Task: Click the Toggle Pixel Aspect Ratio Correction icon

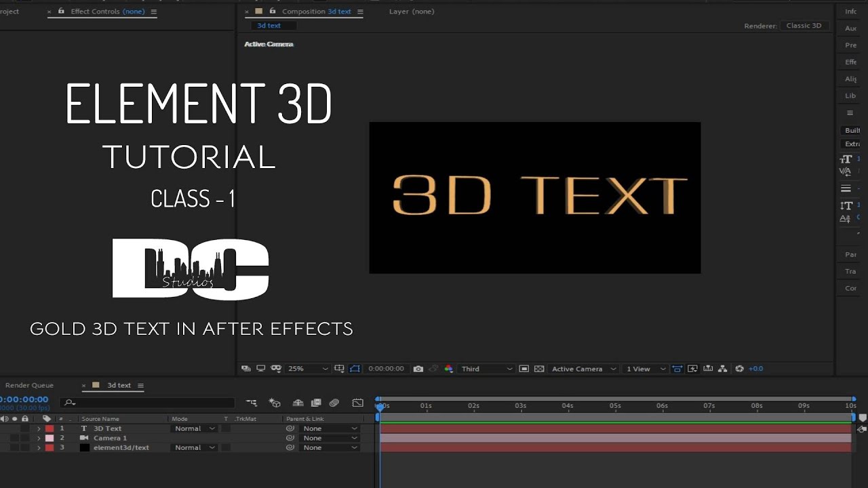Action: coord(677,369)
